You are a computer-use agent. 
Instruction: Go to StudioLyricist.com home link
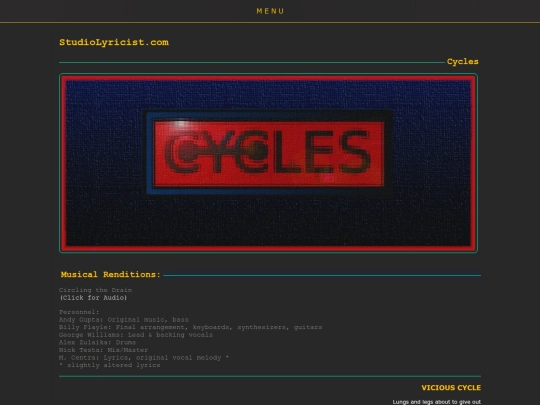(x=114, y=42)
